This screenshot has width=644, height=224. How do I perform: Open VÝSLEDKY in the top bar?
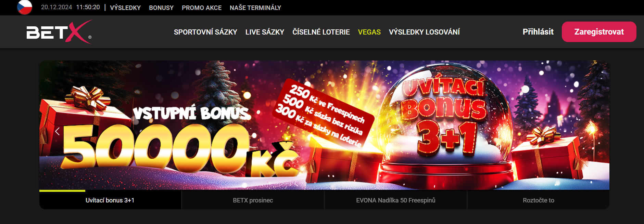(x=125, y=8)
